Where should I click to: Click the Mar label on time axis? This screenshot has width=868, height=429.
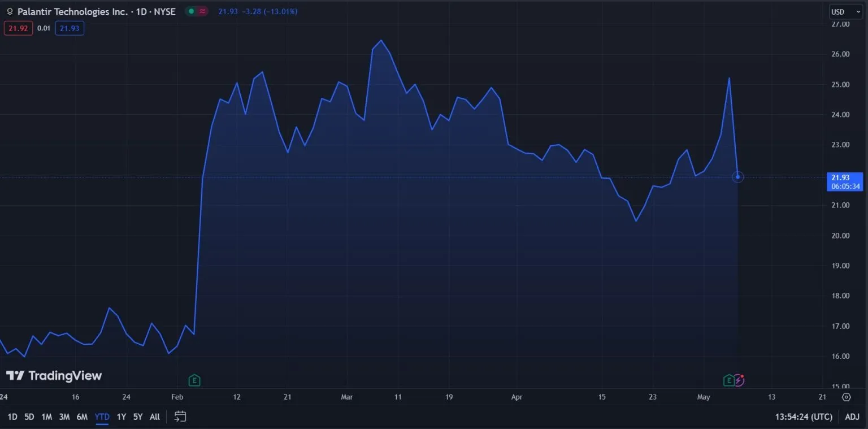pos(347,397)
